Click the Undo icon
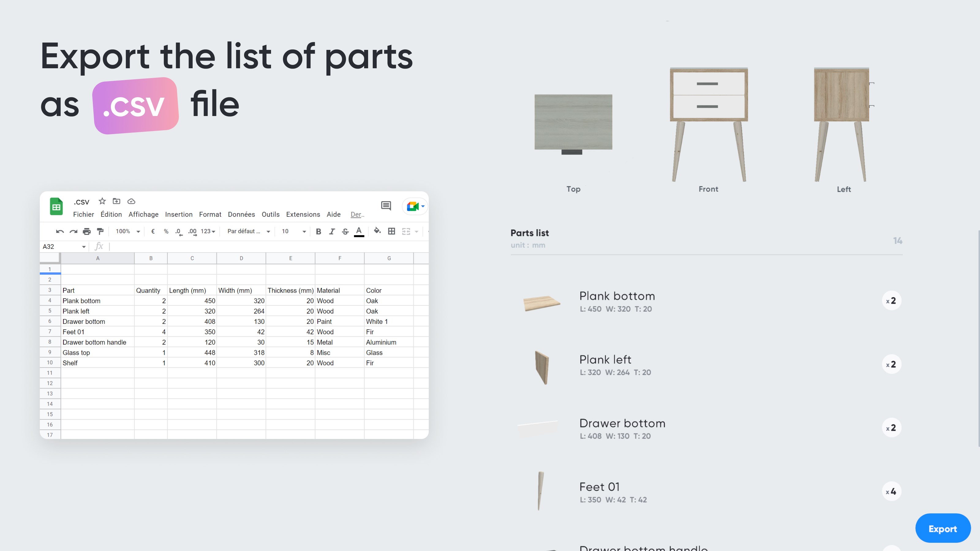 click(x=60, y=231)
